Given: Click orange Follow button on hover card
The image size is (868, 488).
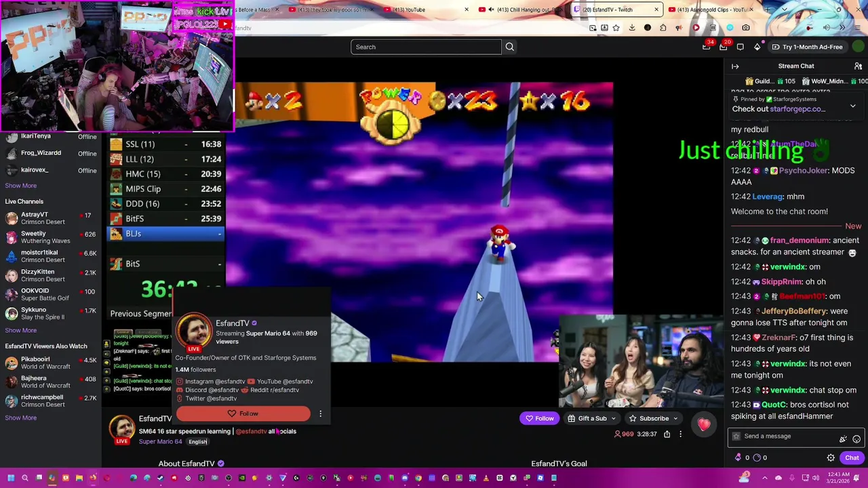Looking at the screenshot, I should (243, 413).
